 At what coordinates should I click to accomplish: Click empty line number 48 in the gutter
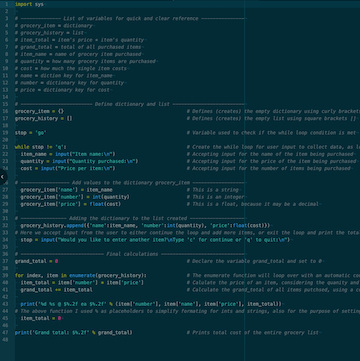click(6, 340)
